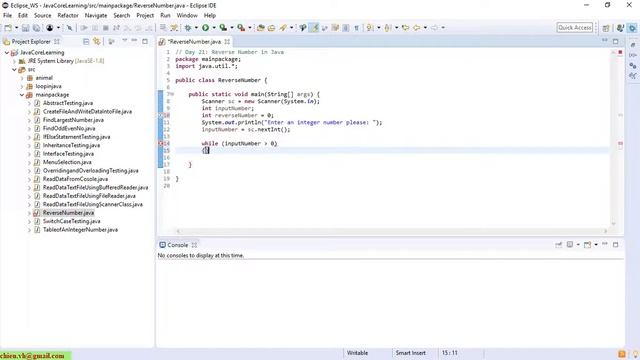Select the Console tab
Screen dimensions: 640x360
(178, 245)
